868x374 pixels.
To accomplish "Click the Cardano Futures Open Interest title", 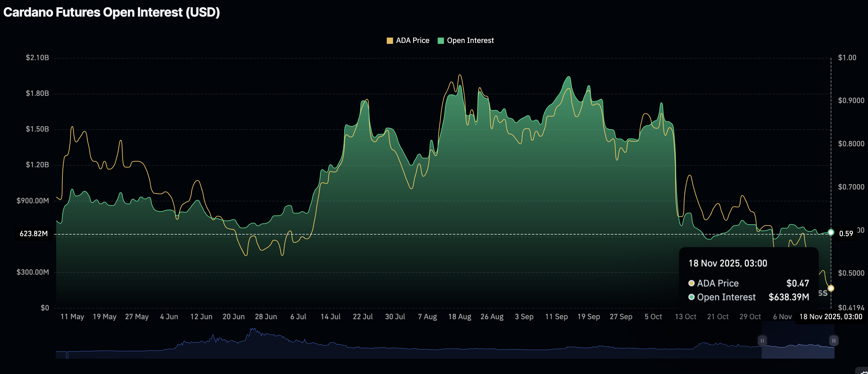I will 112,13.
